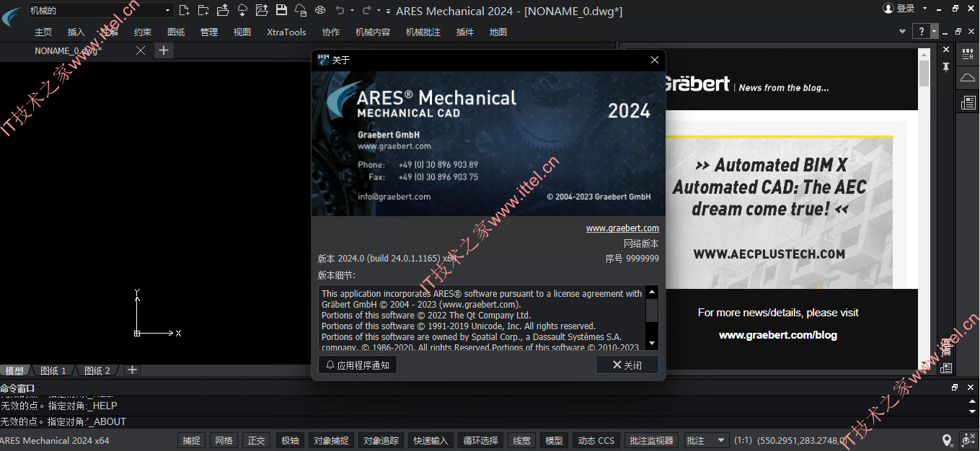Screen dimensions: 980x451
Task: Click the Redo arrow icon
Action: click(366, 10)
